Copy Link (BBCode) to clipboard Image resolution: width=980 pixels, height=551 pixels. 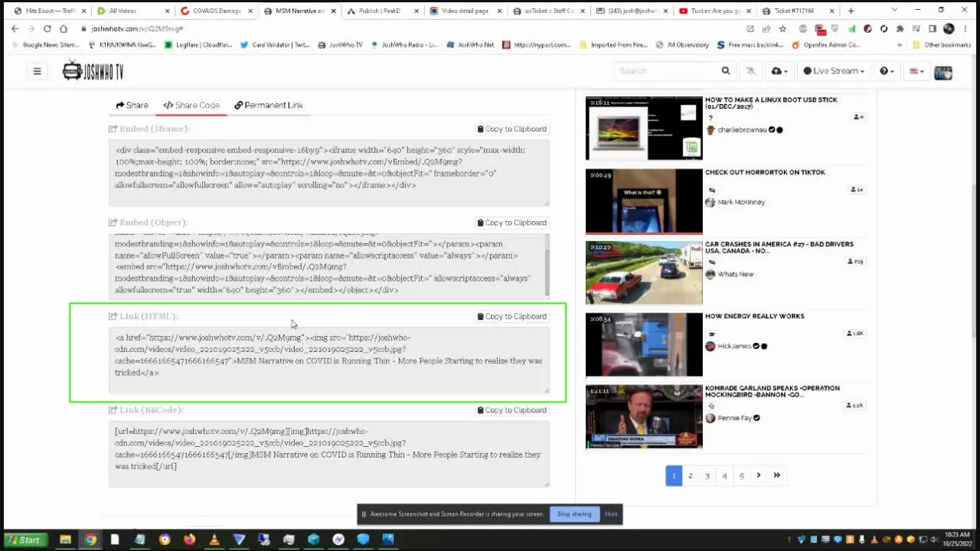512,410
